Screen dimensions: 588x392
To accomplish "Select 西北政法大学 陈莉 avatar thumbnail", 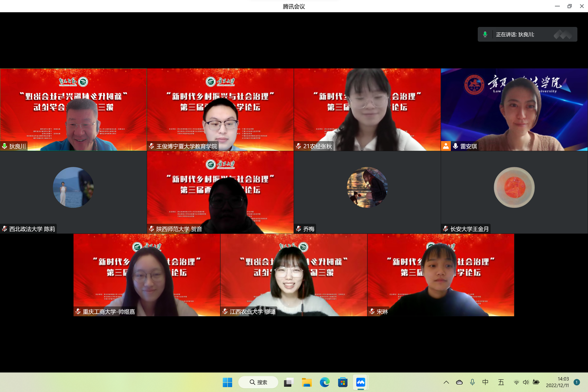I will [x=73, y=187].
